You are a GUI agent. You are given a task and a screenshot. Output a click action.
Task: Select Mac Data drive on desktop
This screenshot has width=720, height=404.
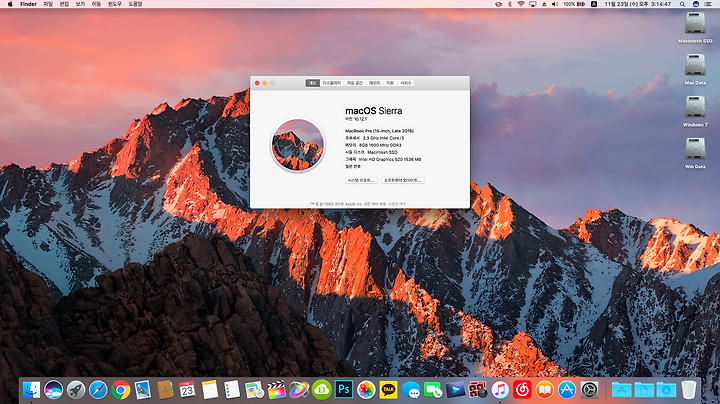coord(695,69)
